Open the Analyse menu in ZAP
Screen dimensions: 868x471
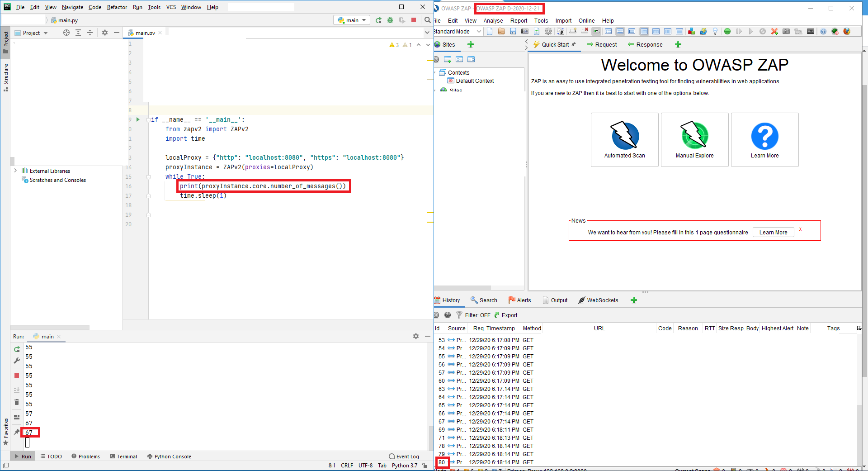click(x=493, y=20)
